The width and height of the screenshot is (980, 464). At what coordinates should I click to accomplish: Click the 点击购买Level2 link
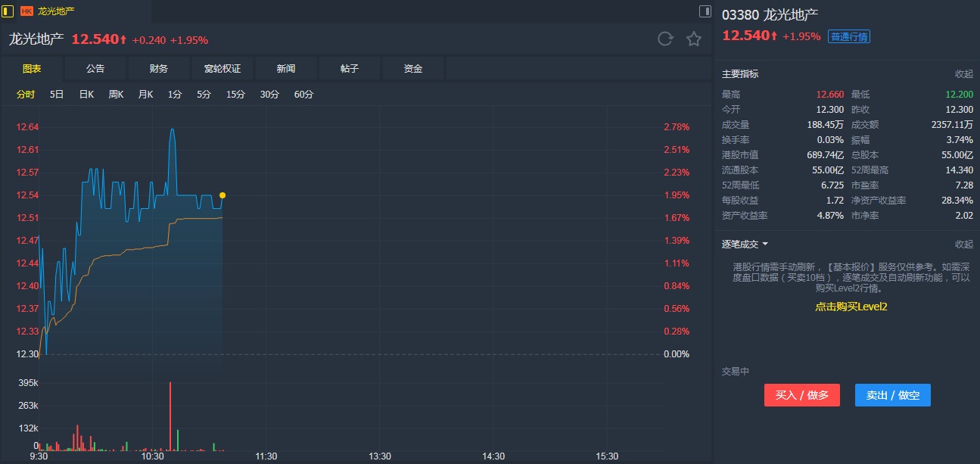click(851, 307)
